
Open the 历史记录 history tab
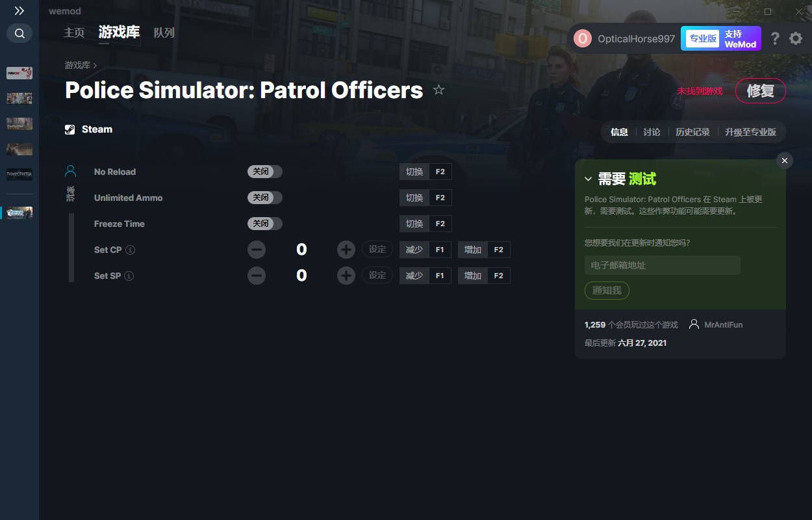click(x=692, y=132)
